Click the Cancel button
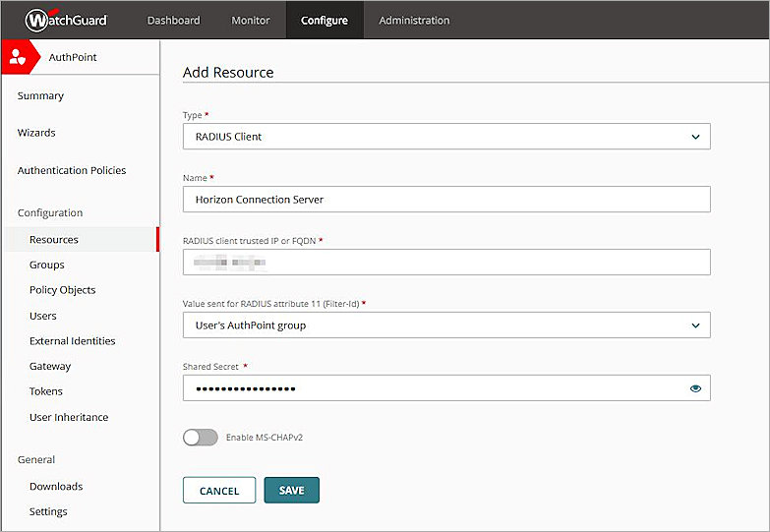This screenshot has height=532, width=770. pos(219,491)
